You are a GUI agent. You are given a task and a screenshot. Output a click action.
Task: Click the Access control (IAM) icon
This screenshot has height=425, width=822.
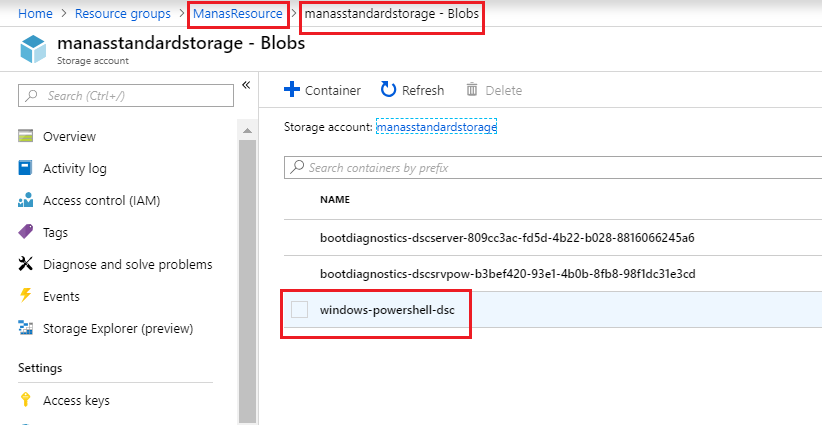pyautogui.click(x=26, y=200)
